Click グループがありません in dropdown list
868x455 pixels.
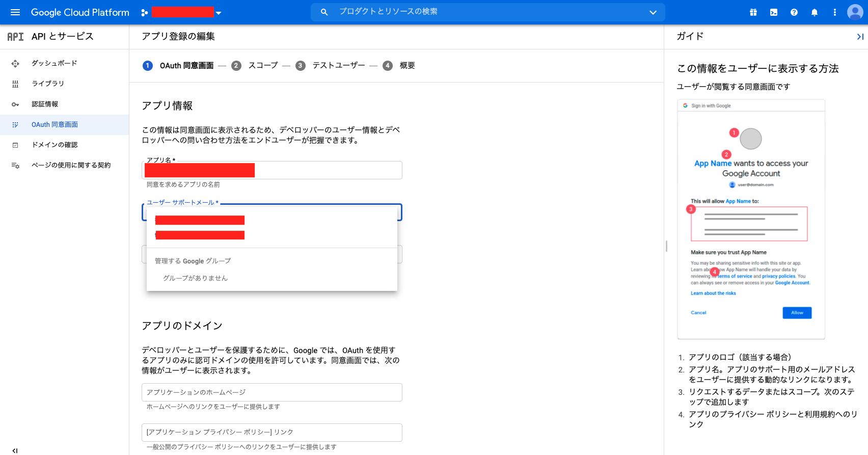(195, 278)
